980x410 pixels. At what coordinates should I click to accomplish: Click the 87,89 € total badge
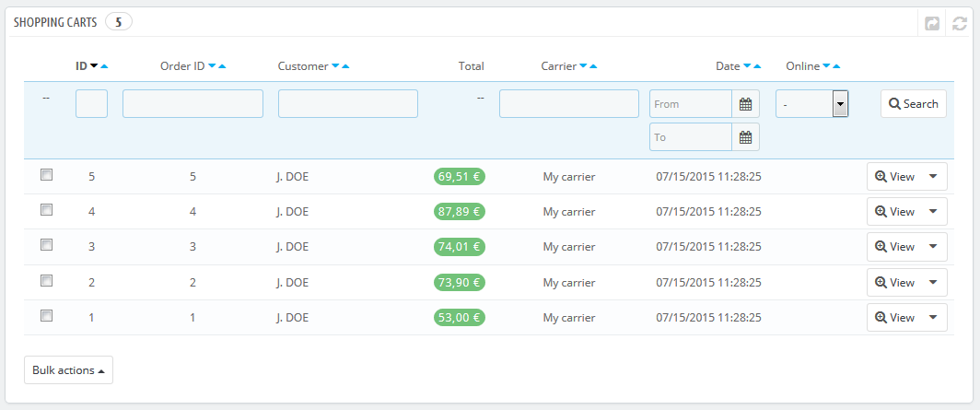click(460, 212)
